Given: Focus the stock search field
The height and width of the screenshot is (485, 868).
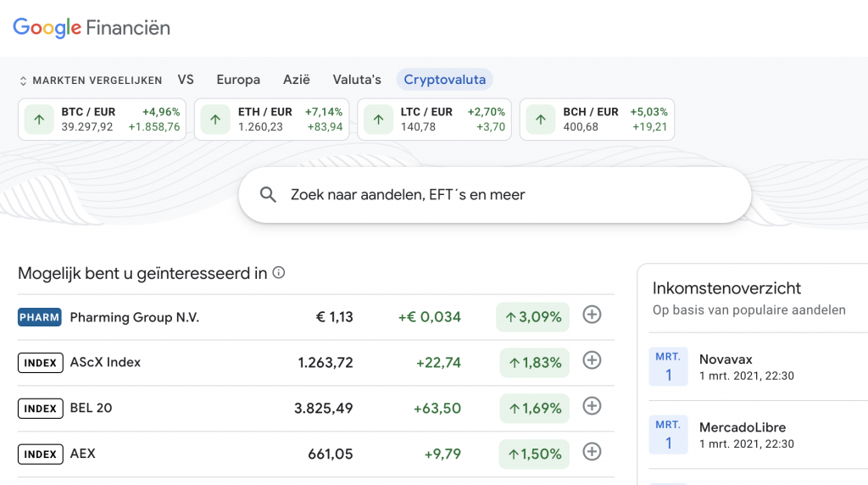Looking at the screenshot, I should coord(495,195).
